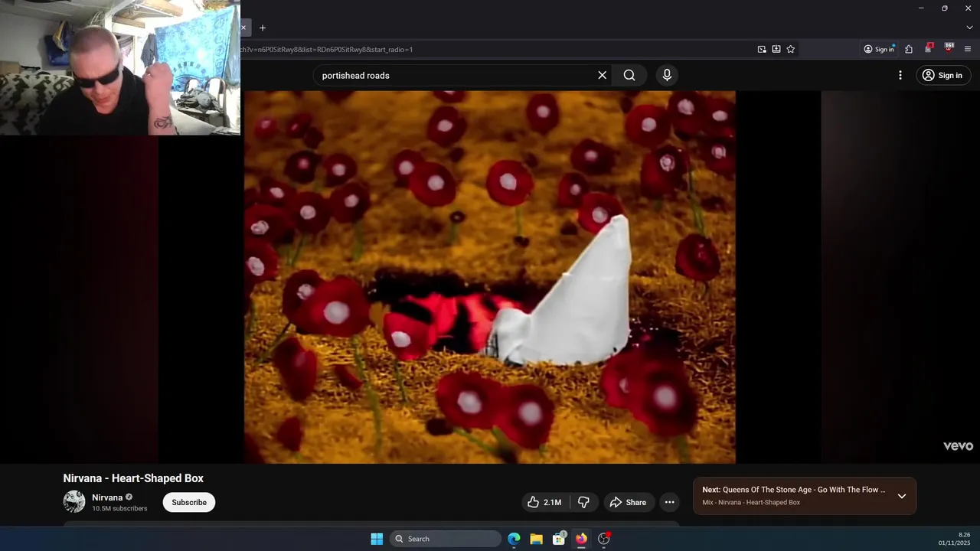The image size is (980, 551).
Task: Click the 10.5M subscribers text
Action: [x=119, y=508]
